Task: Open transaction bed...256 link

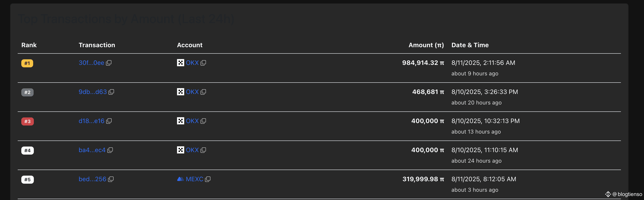Action: pos(93,179)
